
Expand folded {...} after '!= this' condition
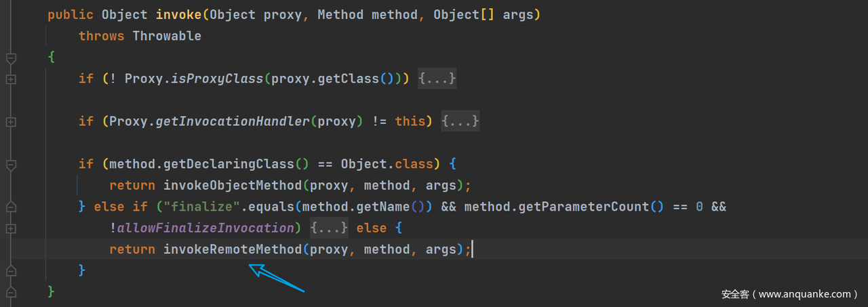[460, 121]
